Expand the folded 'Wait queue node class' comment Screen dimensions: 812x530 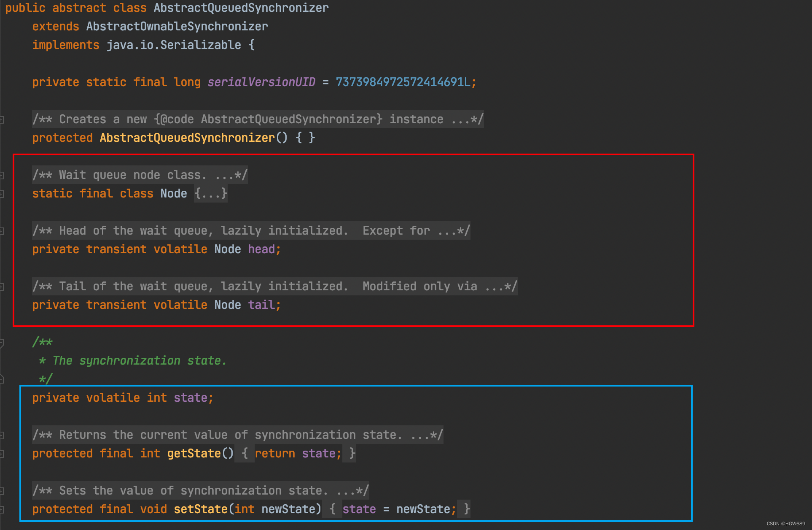[140, 175]
